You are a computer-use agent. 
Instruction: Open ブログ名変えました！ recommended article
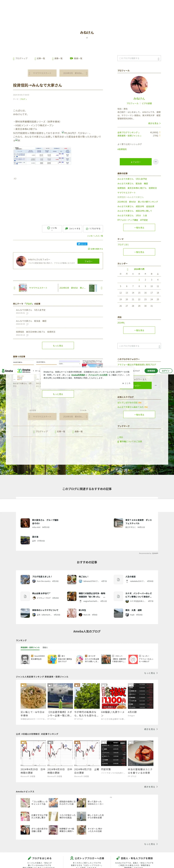coord(42,576)
